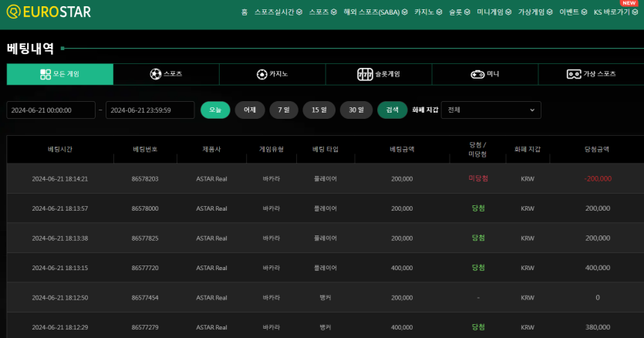Click the 당첨 status in row 86577279
Viewport: 644px width, 338px height.
coord(478,327)
